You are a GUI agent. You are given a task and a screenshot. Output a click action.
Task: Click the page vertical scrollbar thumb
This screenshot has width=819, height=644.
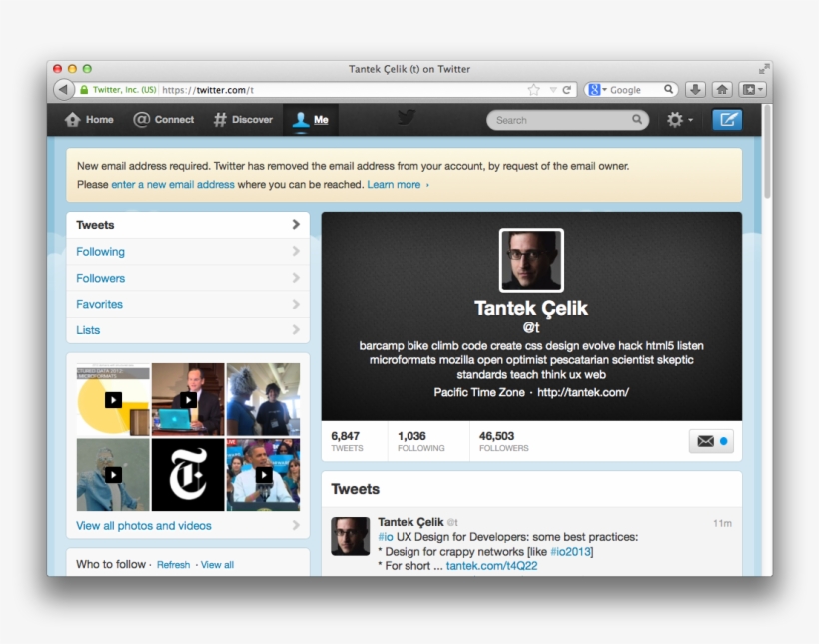pyautogui.click(x=767, y=152)
